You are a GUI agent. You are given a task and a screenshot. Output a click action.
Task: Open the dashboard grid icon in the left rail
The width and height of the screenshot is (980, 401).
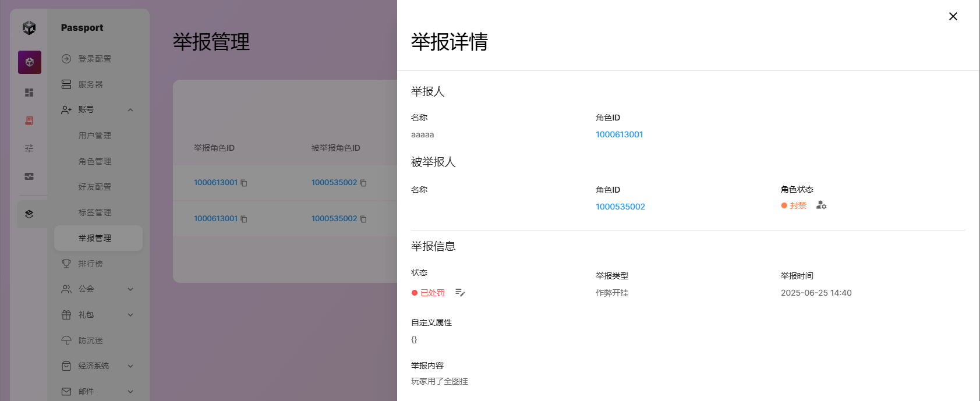pyautogui.click(x=29, y=93)
